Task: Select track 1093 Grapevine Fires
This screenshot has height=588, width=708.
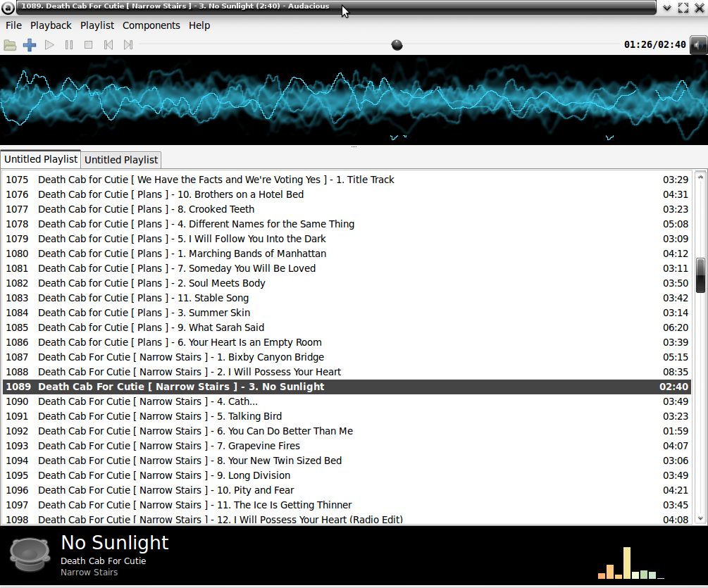Action: 347,446
